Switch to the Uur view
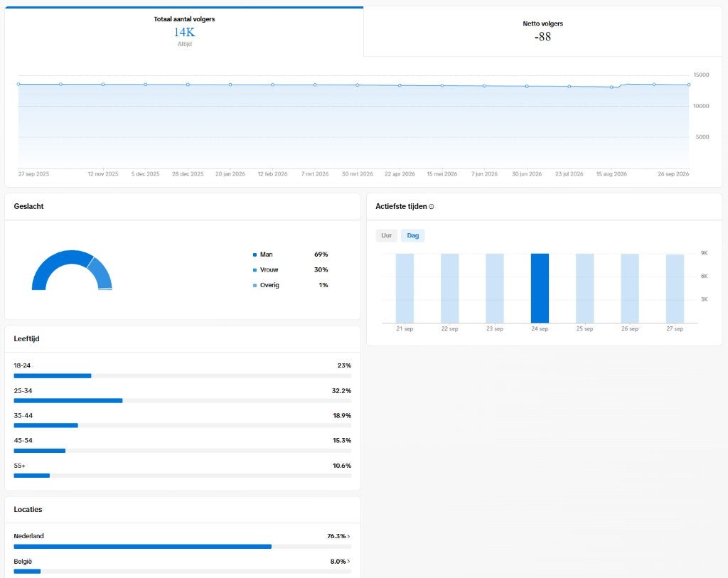This screenshot has height=578, width=728. (x=386, y=235)
